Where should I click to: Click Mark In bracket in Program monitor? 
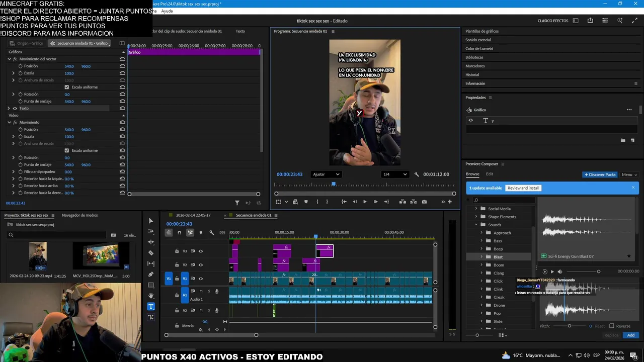[x=317, y=202]
